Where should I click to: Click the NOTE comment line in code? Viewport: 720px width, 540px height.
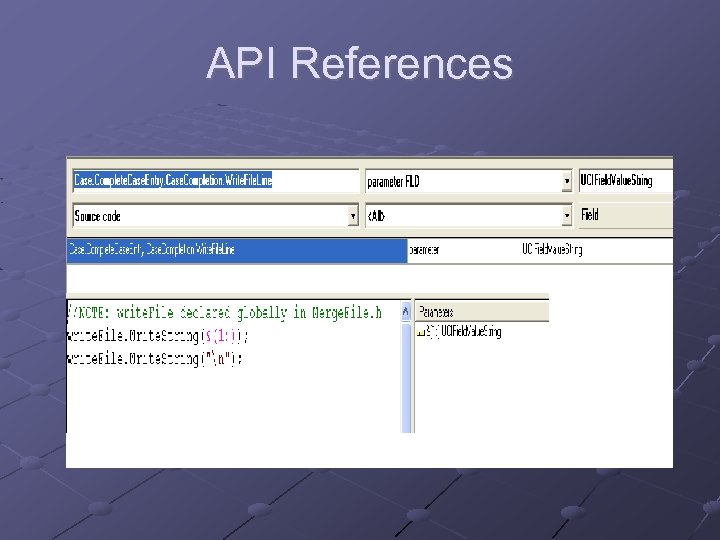tap(225, 313)
